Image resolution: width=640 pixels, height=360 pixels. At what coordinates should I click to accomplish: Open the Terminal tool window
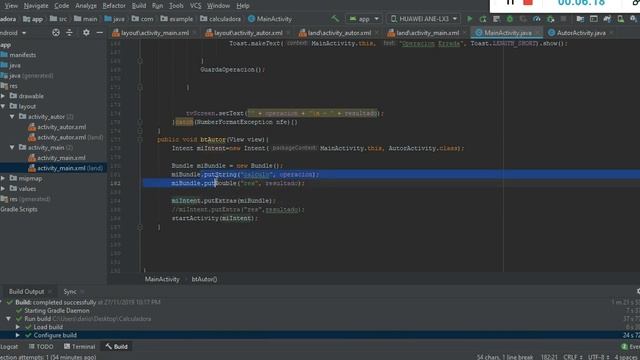coord(80,347)
